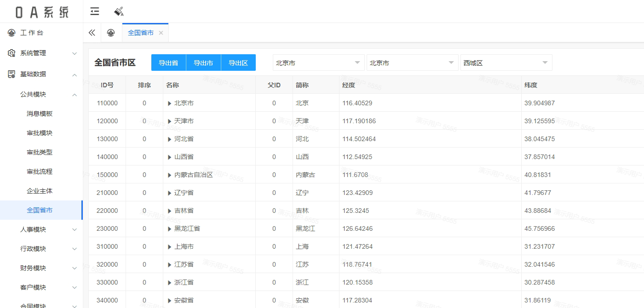Expand the 客户模块 submenu
This screenshot has width=644, height=308.
coord(41,287)
